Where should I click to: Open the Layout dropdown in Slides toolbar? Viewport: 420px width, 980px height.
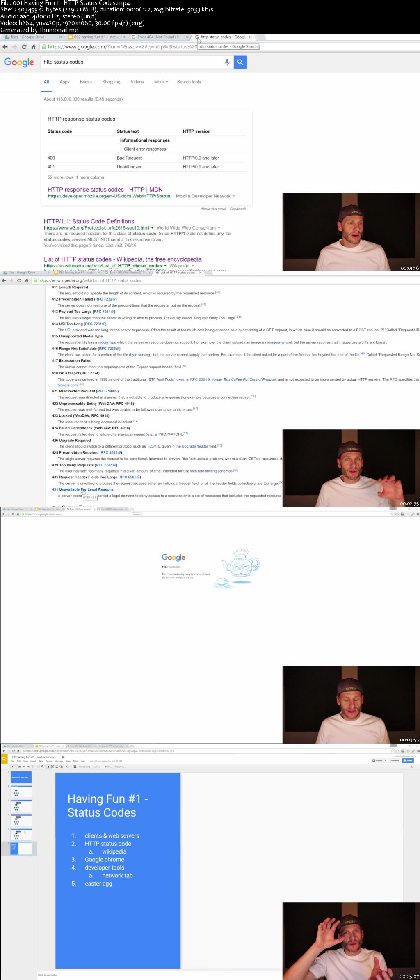98,767
